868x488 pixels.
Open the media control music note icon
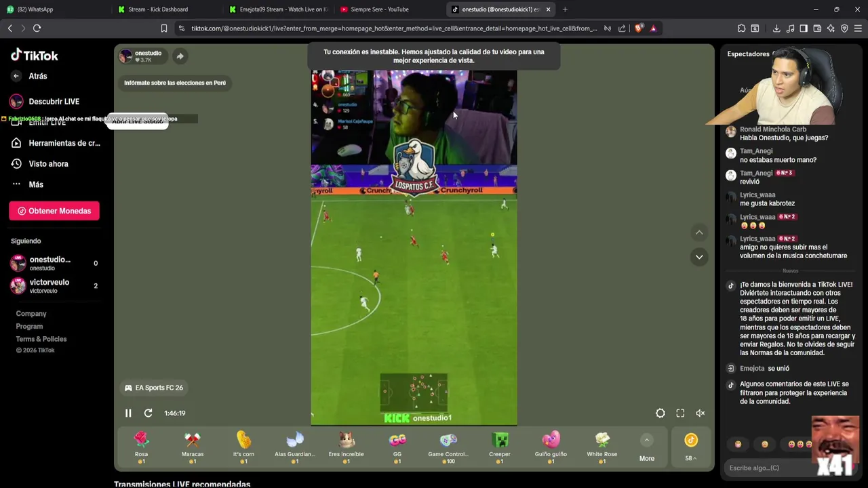pos(790,28)
